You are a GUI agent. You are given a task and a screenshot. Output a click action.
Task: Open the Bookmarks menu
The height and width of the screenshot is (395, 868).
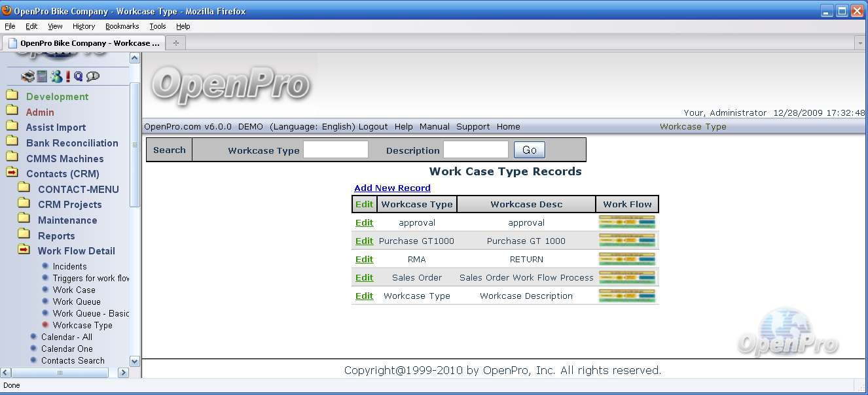pos(122,26)
